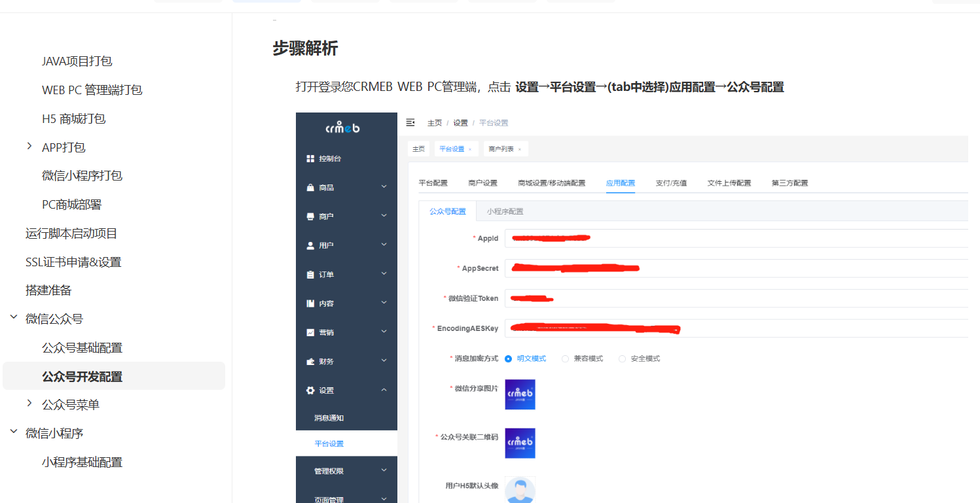Close the 商户列表 page tag
Viewport: 980px width, 503px height.
click(x=520, y=150)
